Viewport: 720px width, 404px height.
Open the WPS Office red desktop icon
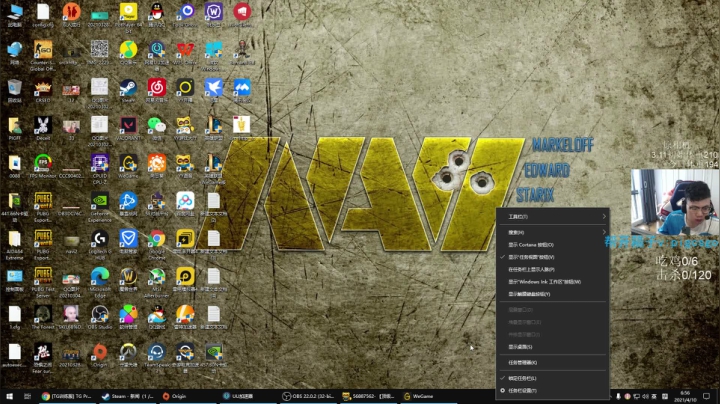click(x=185, y=53)
